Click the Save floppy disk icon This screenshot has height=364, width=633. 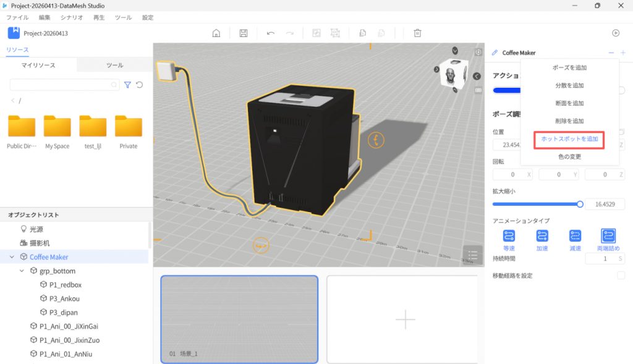pyautogui.click(x=244, y=33)
